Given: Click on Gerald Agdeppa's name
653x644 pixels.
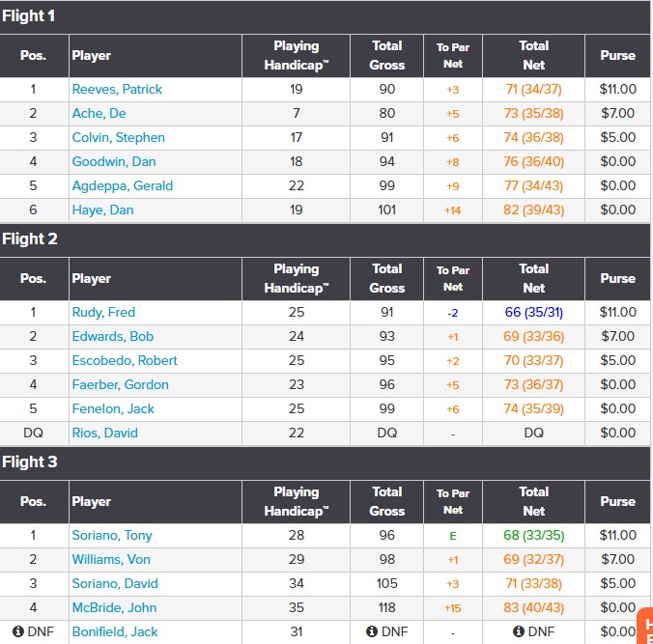Looking at the screenshot, I should (x=122, y=185).
